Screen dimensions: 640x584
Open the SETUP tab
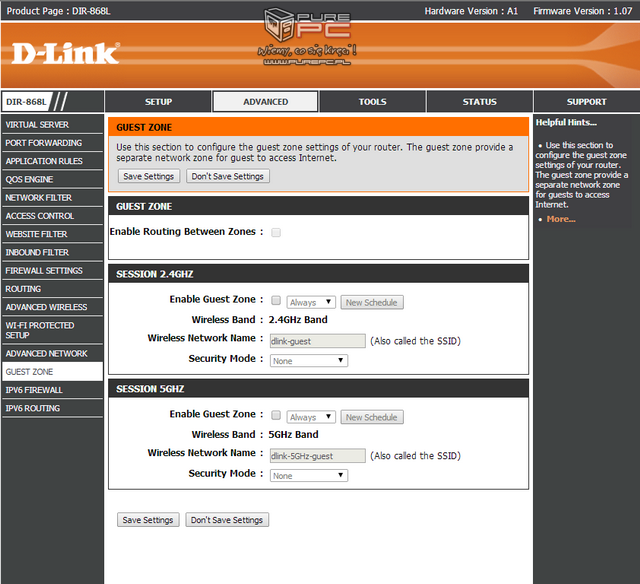click(158, 102)
